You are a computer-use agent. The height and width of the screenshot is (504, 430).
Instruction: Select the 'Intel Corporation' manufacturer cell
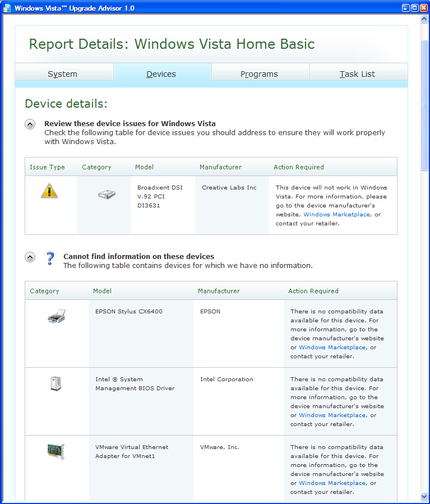(x=226, y=380)
